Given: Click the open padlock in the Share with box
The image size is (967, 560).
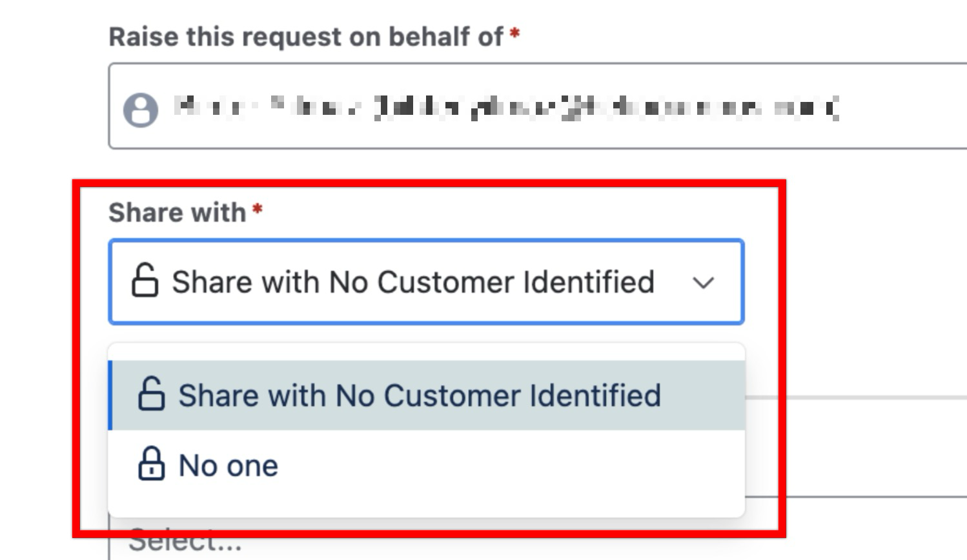Looking at the screenshot, I should [145, 281].
